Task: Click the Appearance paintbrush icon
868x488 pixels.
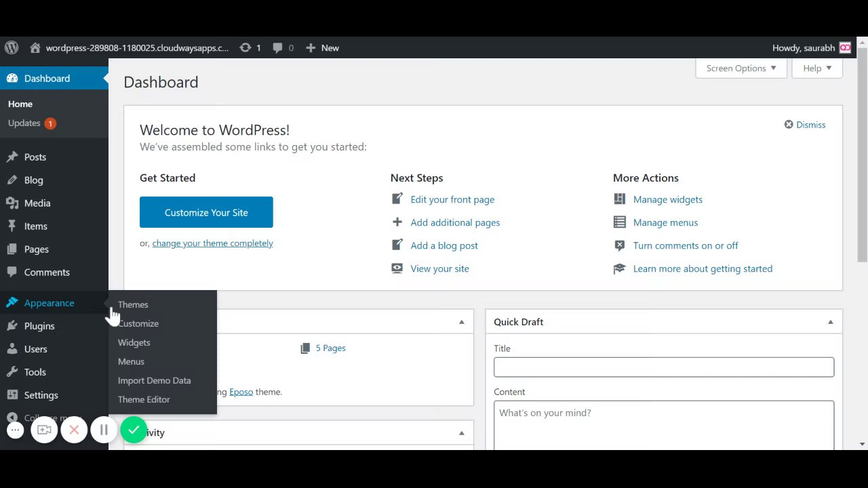Action: point(12,302)
